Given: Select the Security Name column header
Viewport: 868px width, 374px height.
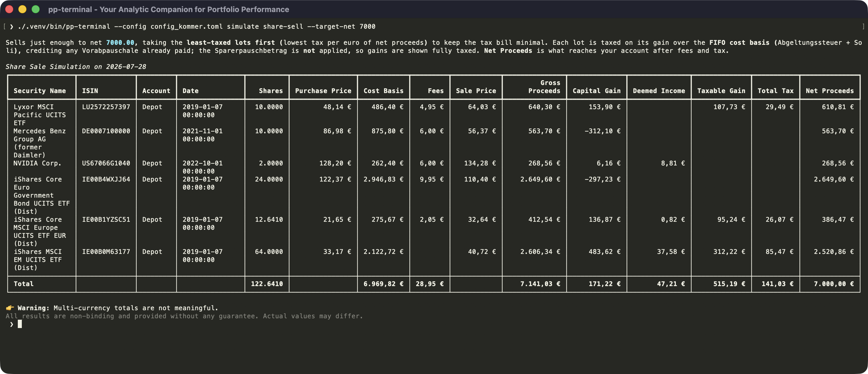Looking at the screenshot, I should click(40, 91).
